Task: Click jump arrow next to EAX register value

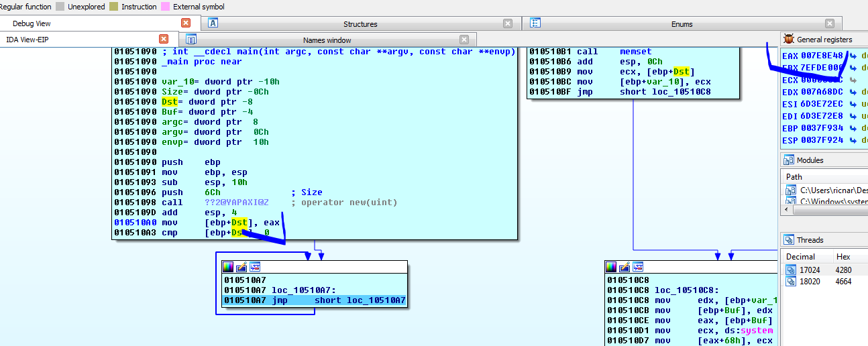Action: [x=853, y=56]
